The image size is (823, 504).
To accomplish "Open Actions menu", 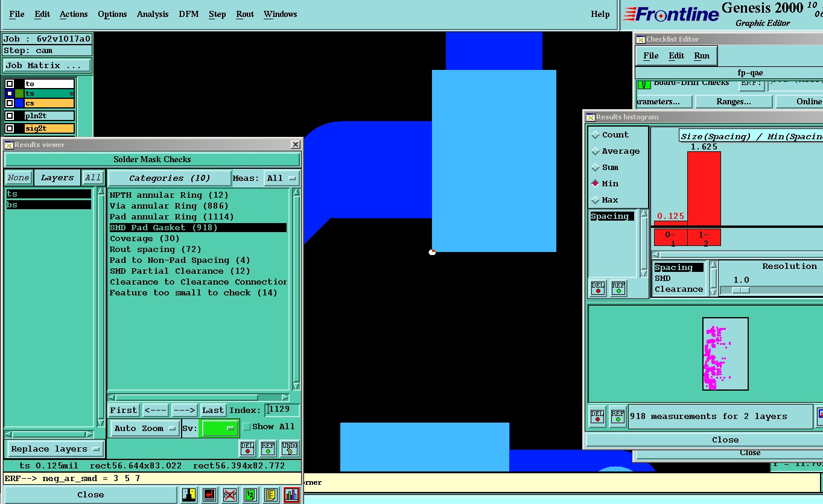I will pyautogui.click(x=74, y=14).
